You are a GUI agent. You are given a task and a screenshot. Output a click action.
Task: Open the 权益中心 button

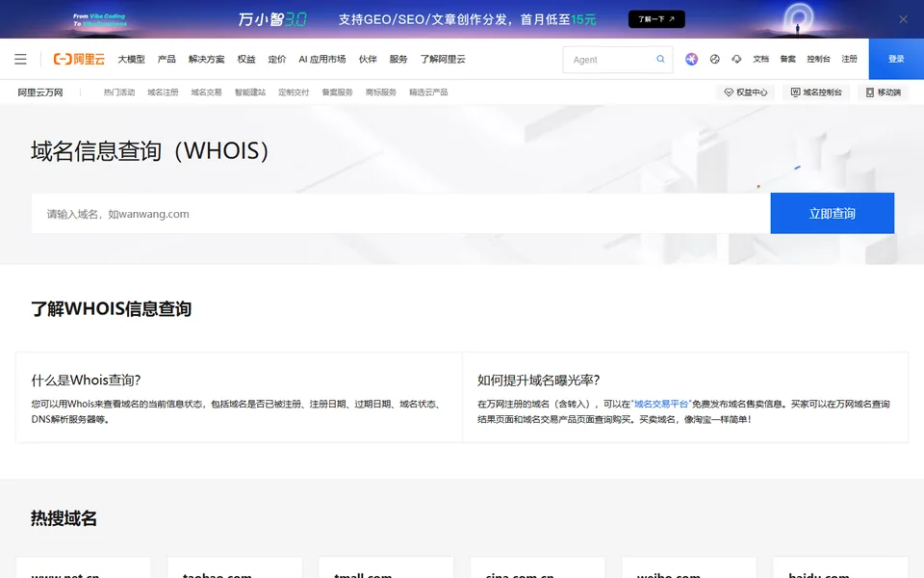tap(745, 92)
